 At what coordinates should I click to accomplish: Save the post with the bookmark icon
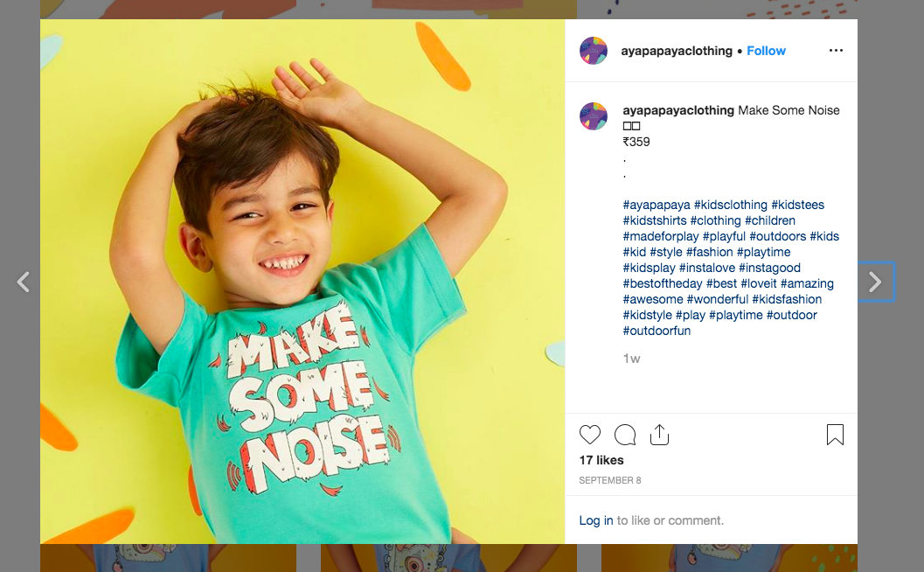(835, 435)
